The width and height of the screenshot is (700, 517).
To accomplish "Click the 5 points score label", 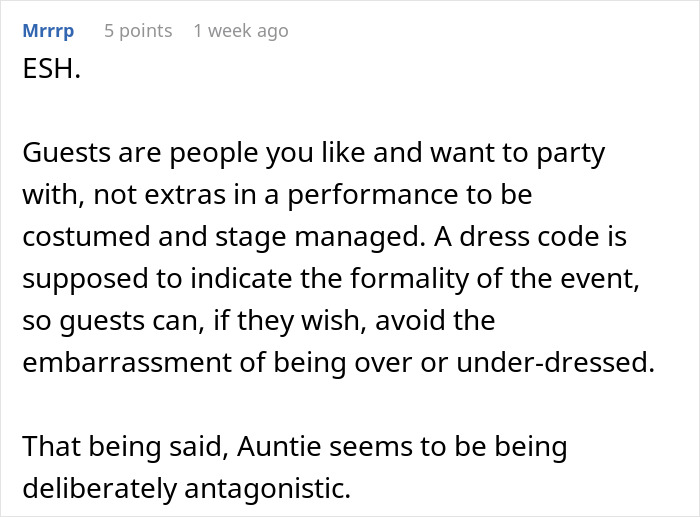I will [138, 31].
